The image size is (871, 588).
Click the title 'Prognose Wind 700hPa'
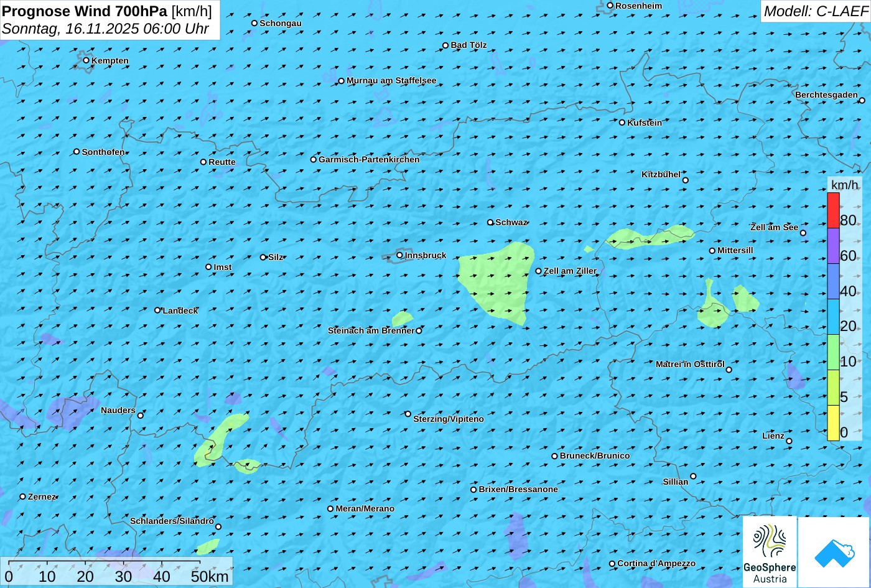pyautogui.click(x=85, y=11)
